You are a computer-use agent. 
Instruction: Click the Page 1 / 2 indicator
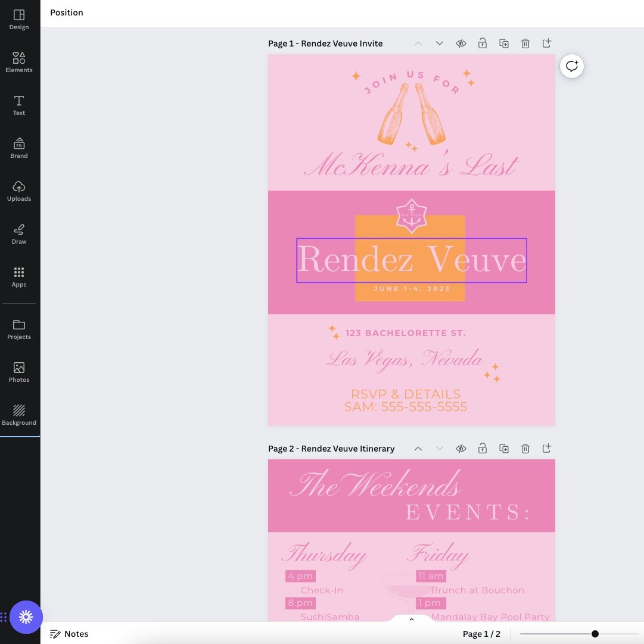tap(481, 634)
